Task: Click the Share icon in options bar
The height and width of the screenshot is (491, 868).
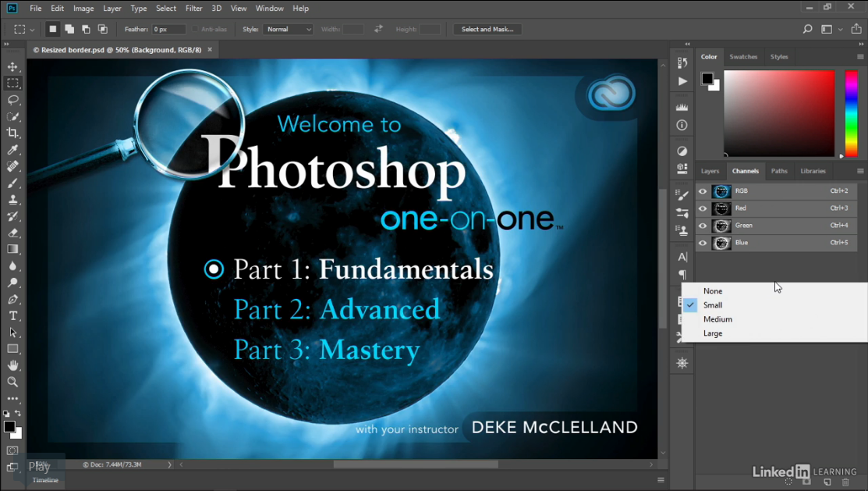Action: coord(856,29)
